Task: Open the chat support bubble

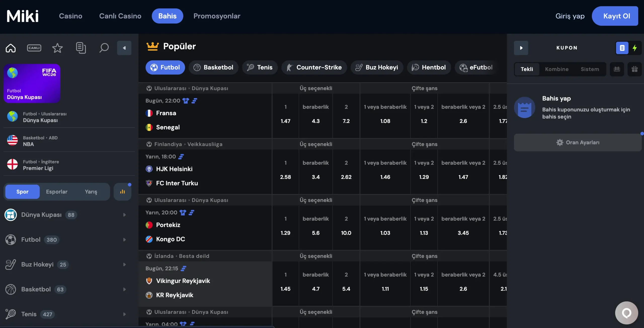Action: tap(626, 313)
